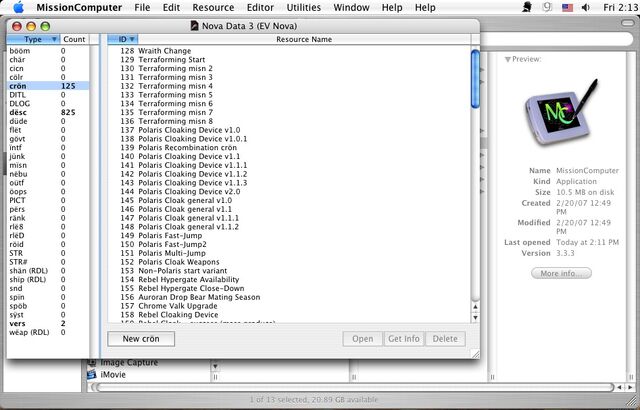The image size is (640, 410).
Task: Select the crön resource type
Action: pos(48,86)
